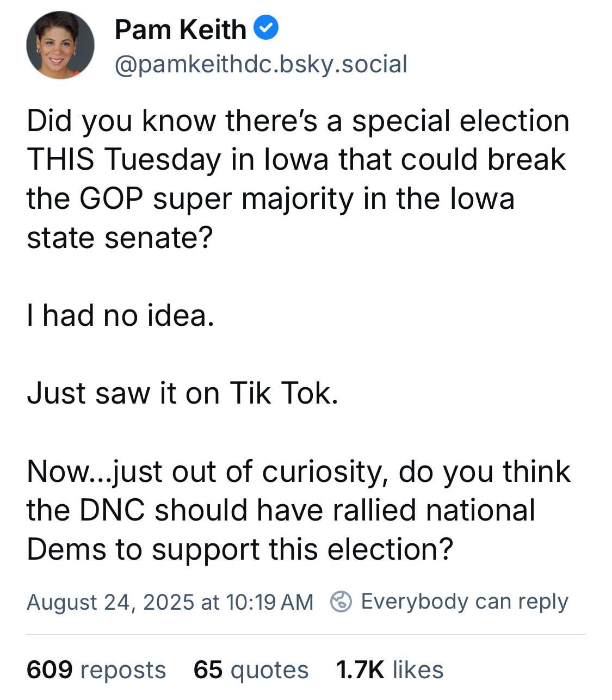Viewport: 612px width, 700px height.
Task: Open the @pamkeithdc.bsky.social handle link
Action: tap(261, 64)
